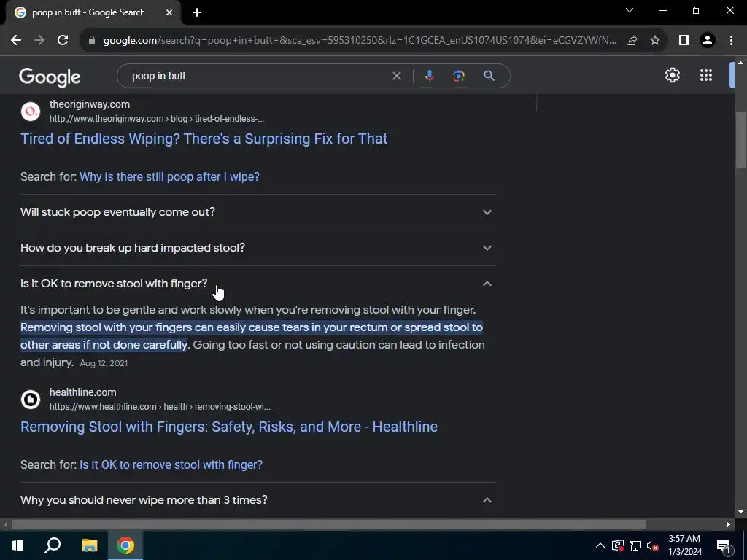This screenshot has width=747, height=560.
Task: Open the Chrome three-dot menu
Action: tap(731, 41)
